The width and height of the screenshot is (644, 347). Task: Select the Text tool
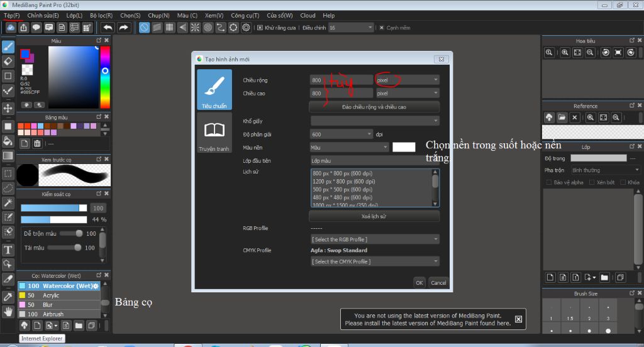(x=8, y=250)
